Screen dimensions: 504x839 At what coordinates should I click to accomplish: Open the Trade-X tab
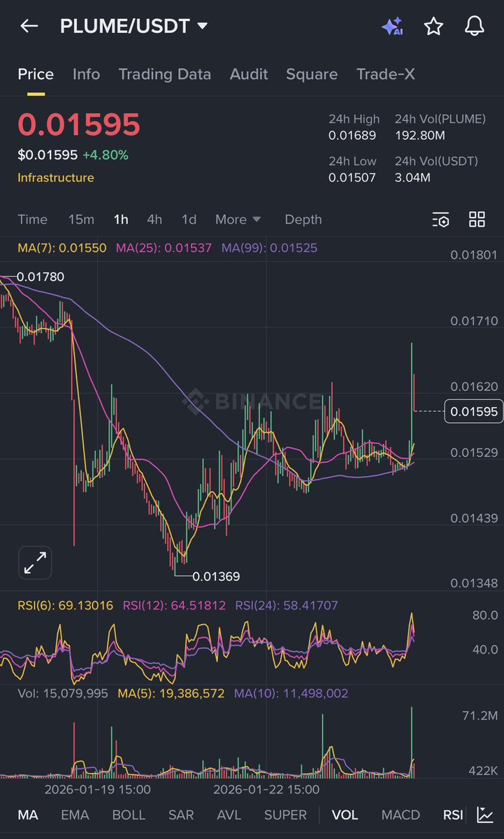point(386,74)
